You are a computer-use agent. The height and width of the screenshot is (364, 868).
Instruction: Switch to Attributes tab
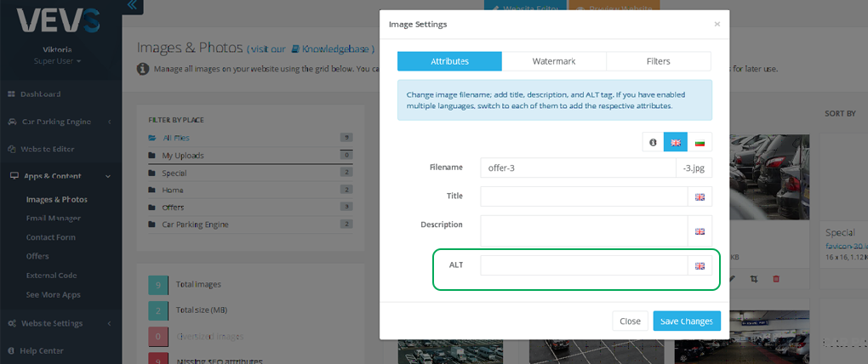tap(449, 61)
